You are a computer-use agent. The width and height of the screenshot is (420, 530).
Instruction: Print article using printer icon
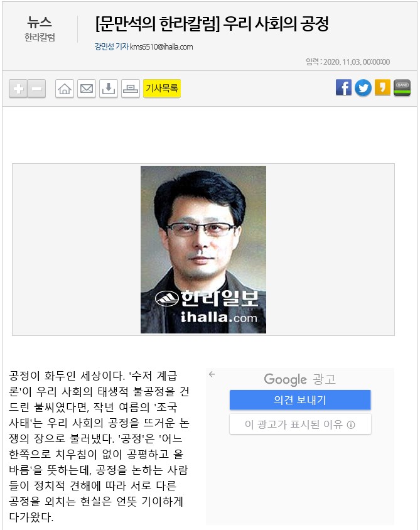pyautogui.click(x=131, y=89)
